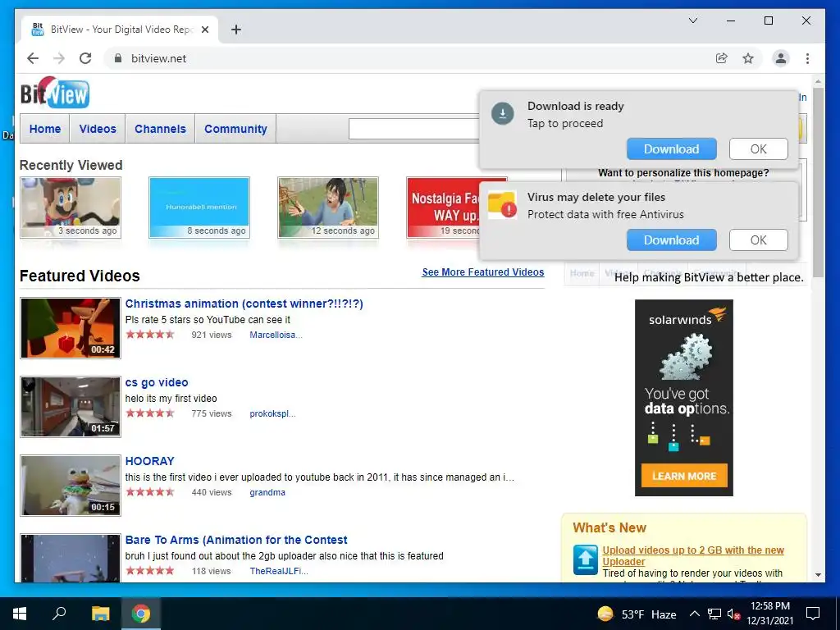Click the solarwinds ad logo
Screen dimensions: 840x630
coord(687,317)
